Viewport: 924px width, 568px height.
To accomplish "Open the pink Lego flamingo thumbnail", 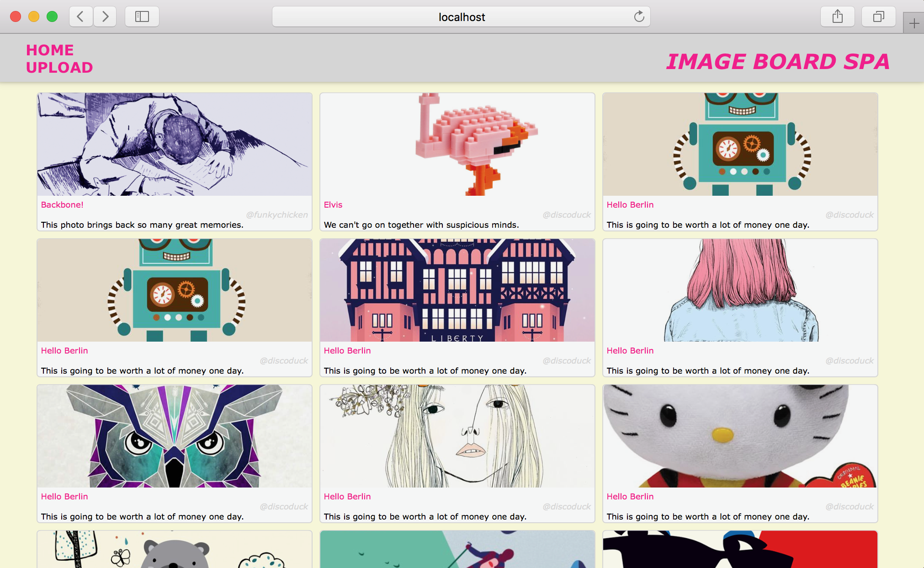I will tap(457, 145).
